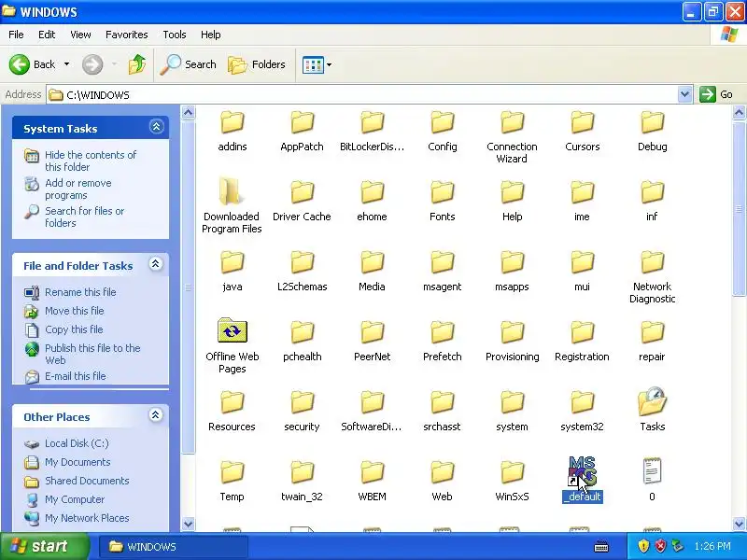Click Move this file link
747x560 pixels.
point(75,311)
